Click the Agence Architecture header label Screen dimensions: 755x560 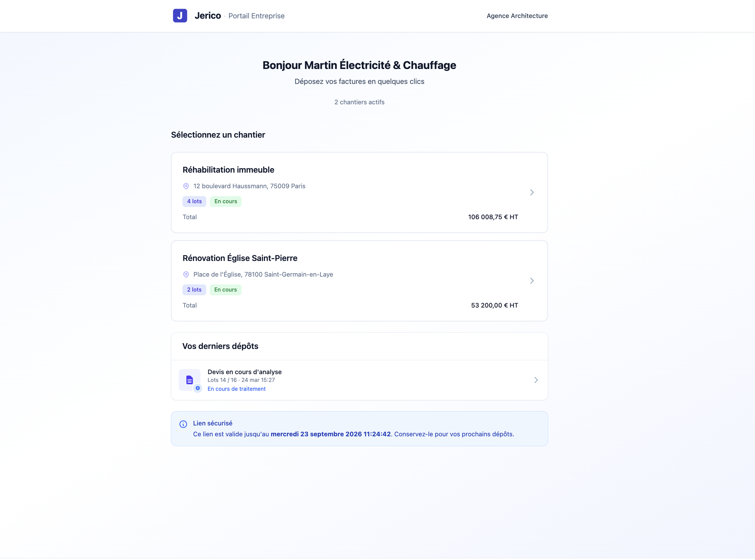pyautogui.click(x=517, y=16)
